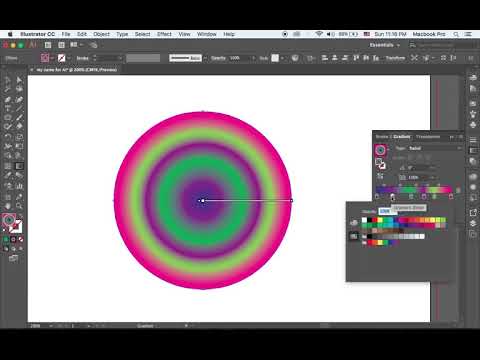Open Stroke panel icon in right dock

click(473, 140)
